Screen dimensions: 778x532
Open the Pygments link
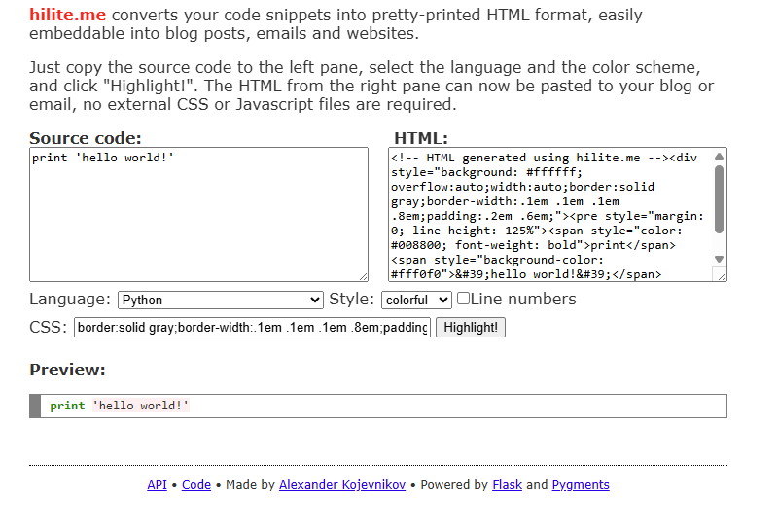[581, 485]
